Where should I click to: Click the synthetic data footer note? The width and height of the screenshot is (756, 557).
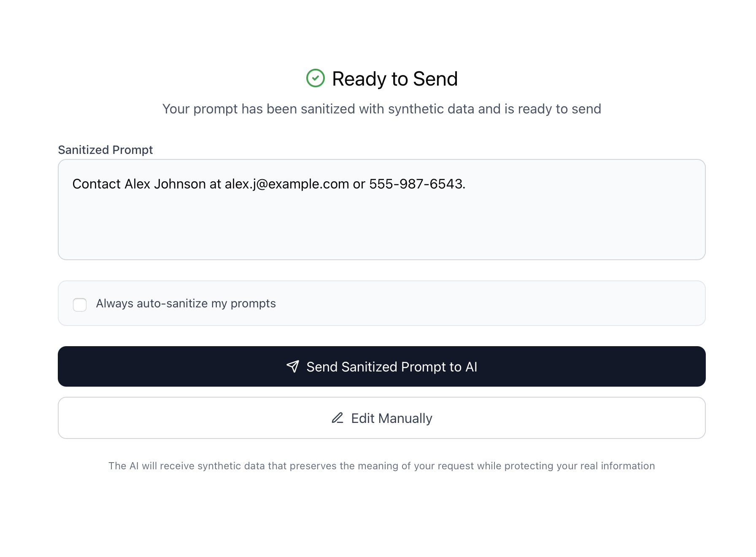(x=381, y=466)
